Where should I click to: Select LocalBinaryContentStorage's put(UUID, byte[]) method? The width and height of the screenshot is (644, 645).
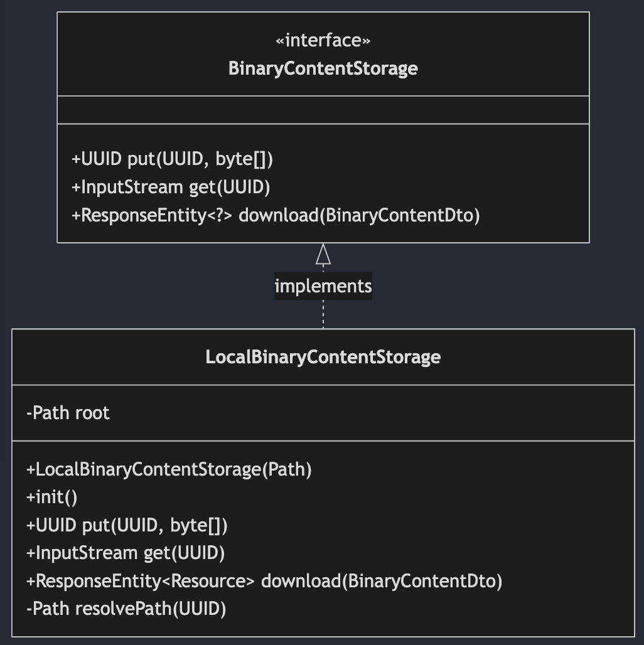(127, 525)
